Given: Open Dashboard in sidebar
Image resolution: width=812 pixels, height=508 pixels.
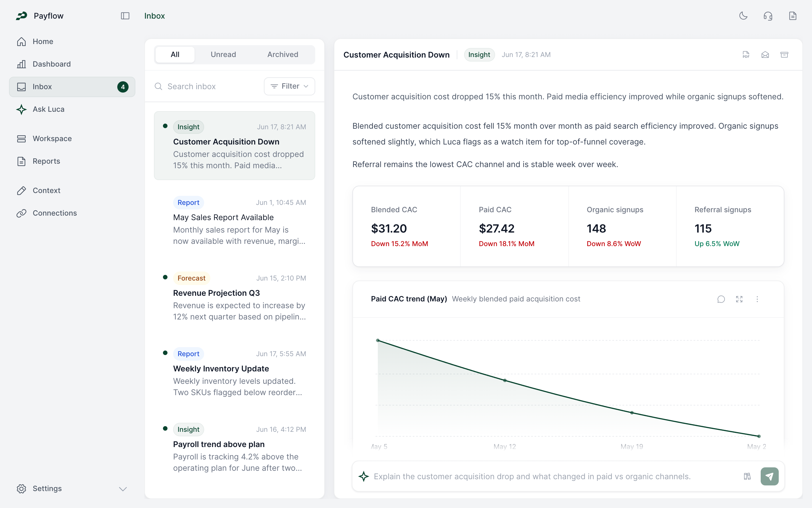Looking at the screenshot, I should click(72, 64).
